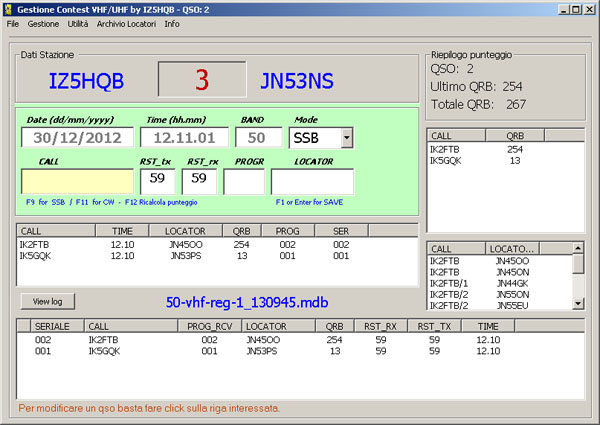Open the File menu

click(13, 22)
